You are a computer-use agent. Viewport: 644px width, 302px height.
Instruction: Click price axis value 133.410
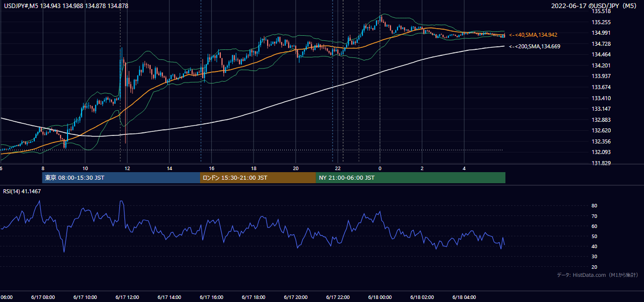[602, 98]
